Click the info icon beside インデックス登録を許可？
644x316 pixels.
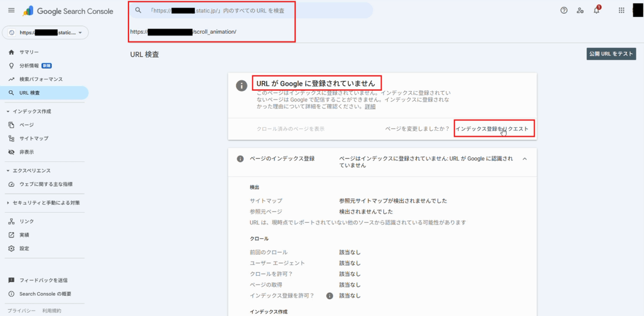[x=329, y=296]
